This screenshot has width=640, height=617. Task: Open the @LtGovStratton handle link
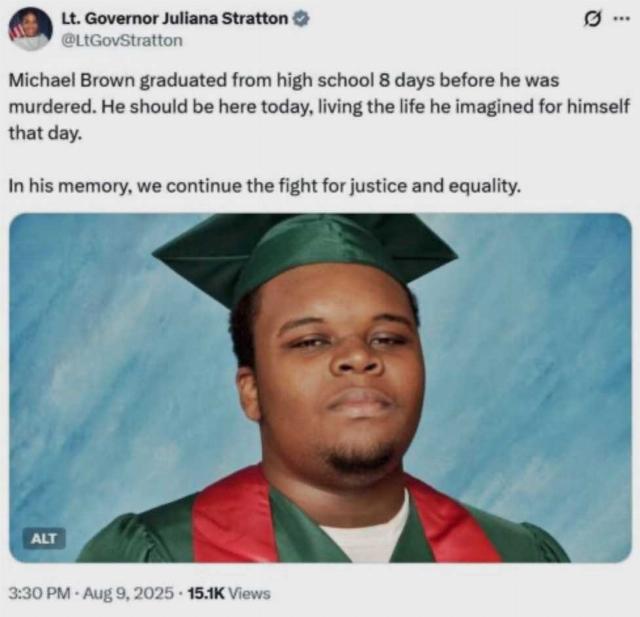[122, 40]
